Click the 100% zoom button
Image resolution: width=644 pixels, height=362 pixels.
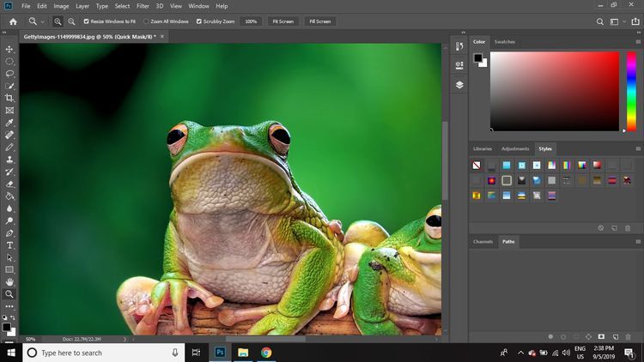tap(251, 21)
